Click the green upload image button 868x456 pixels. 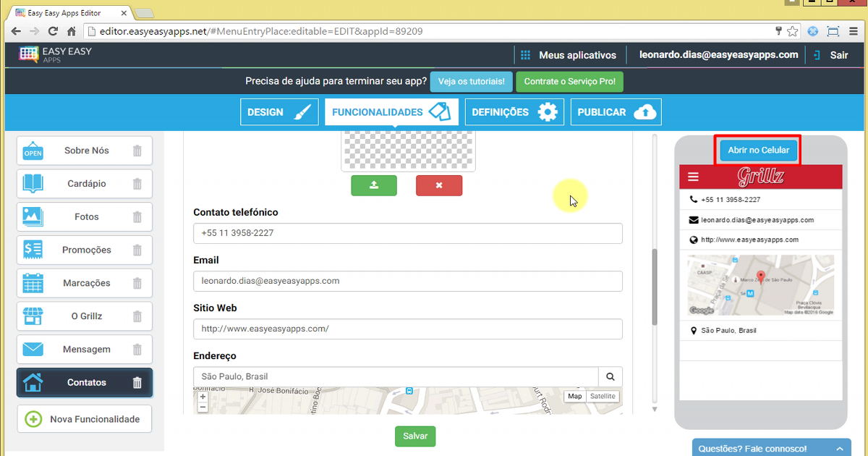point(374,185)
